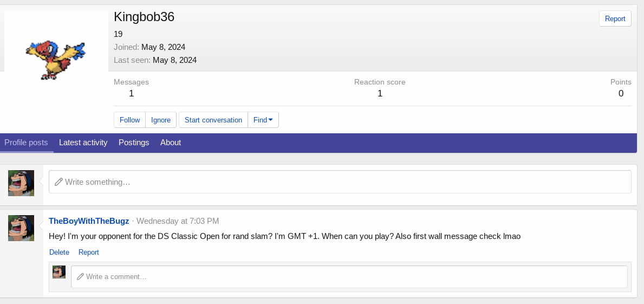Click the Start conversation button
Image resolution: width=644 pixels, height=304 pixels.
[x=213, y=120]
